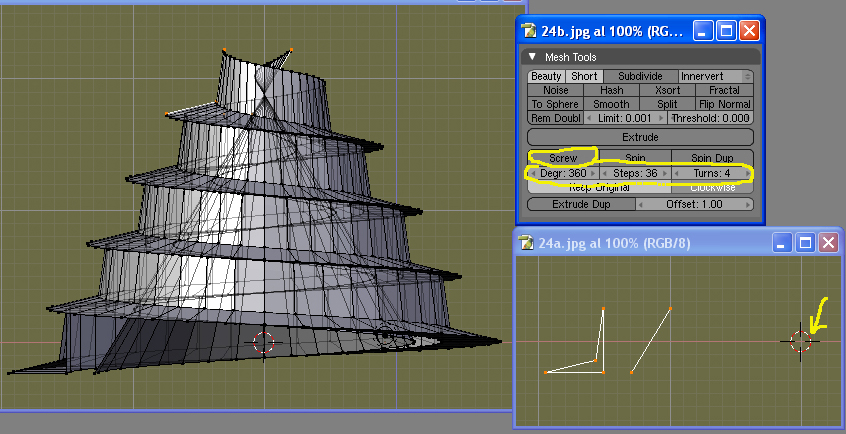Increase the Degr value arrow
The width and height of the screenshot is (846, 434).
point(593,173)
